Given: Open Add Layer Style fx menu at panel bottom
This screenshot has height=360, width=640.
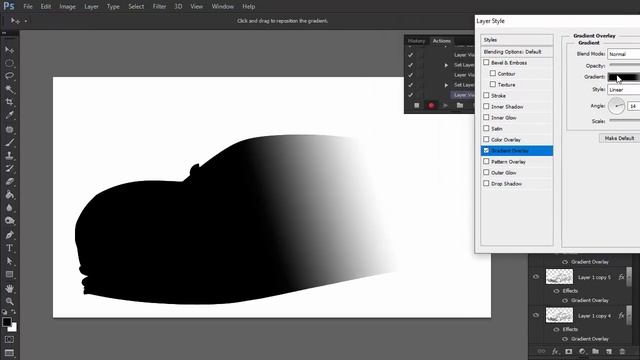Looking at the screenshot, I should [x=555, y=351].
